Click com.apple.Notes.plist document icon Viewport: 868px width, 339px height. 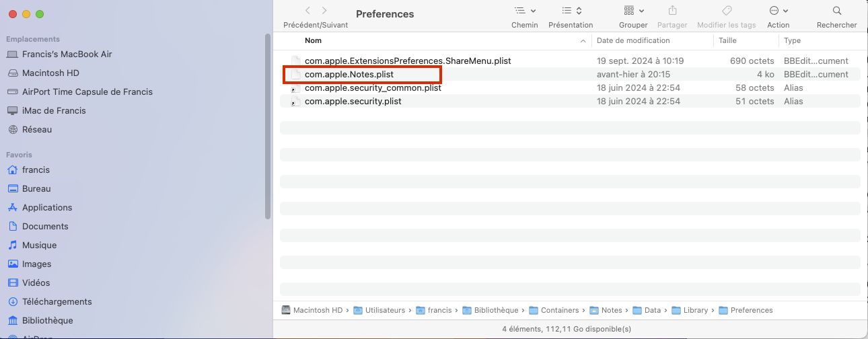click(295, 74)
